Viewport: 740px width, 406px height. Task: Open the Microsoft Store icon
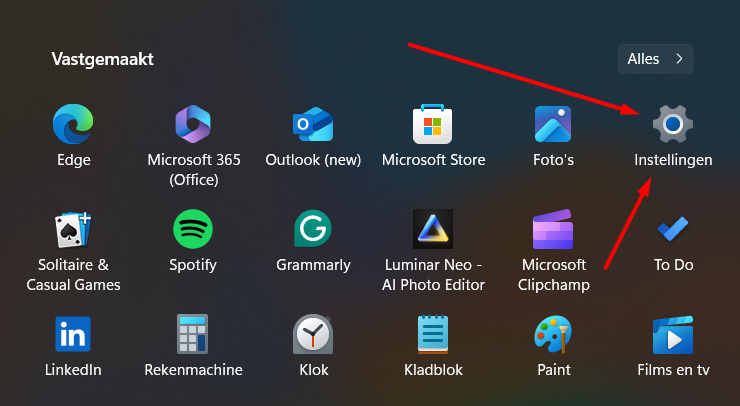coord(433,124)
